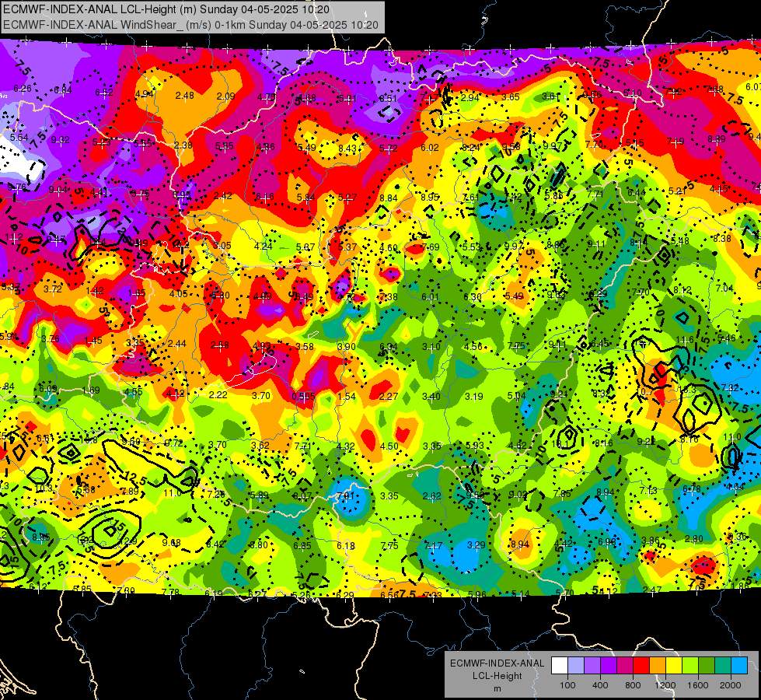The width and height of the screenshot is (761, 700).
Task: Click the wind shear value '2.58'
Action: [219, 345]
